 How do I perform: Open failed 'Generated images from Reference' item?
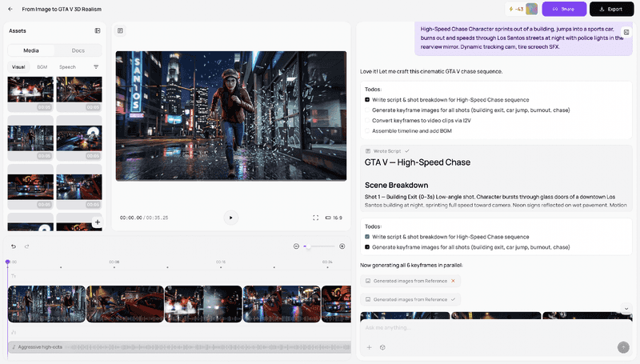[x=410, y=281]
